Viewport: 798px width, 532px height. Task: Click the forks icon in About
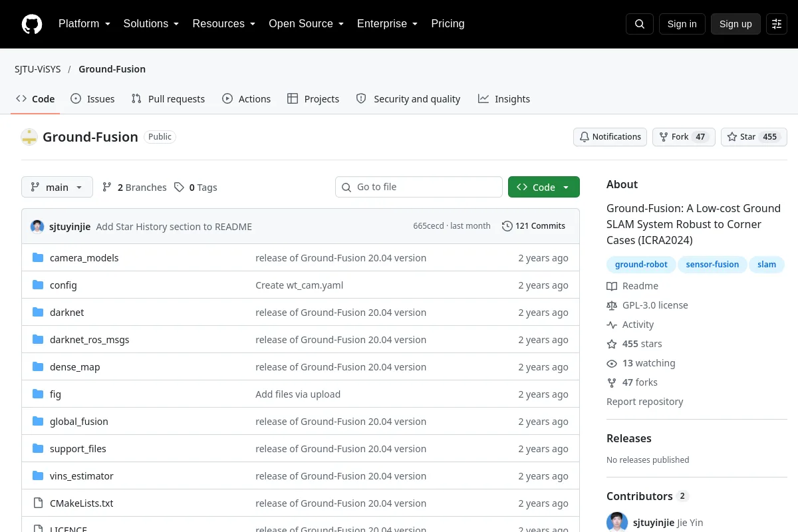point(612,382)
